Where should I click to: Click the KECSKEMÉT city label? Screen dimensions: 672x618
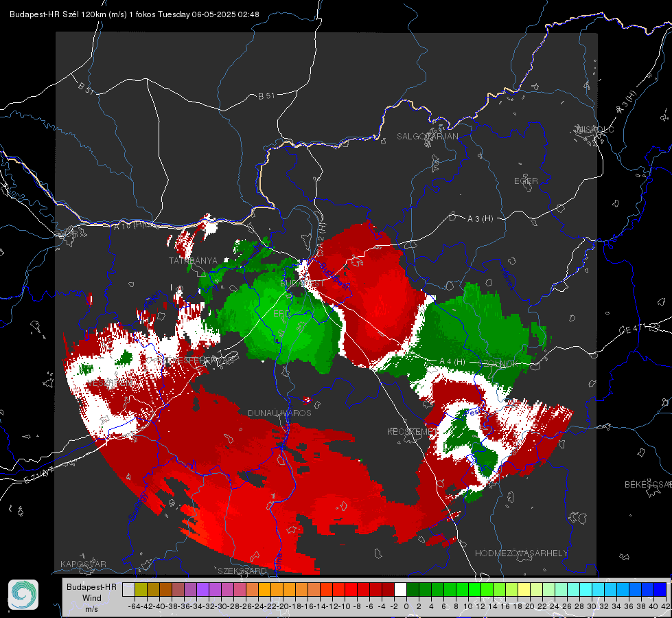coord(411,431)
